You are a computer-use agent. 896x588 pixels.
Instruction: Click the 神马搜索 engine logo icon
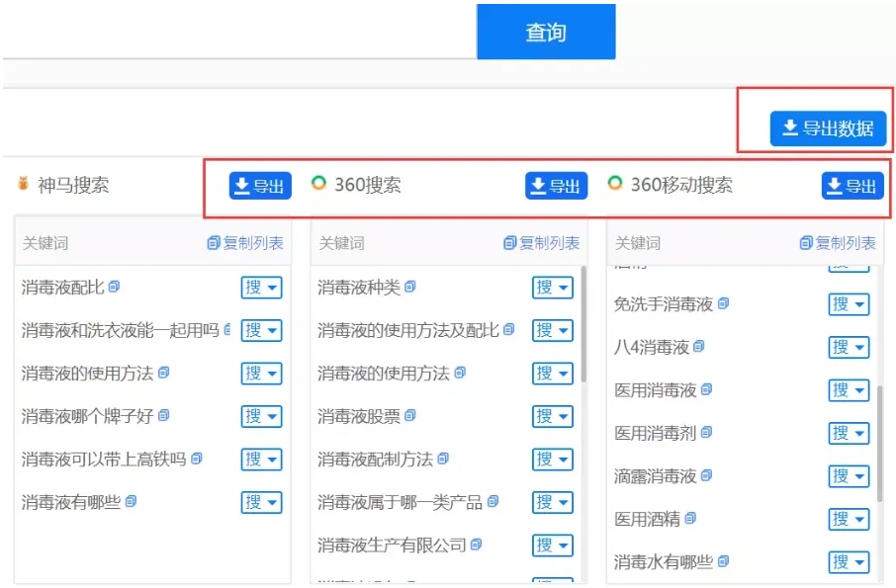point(24,183)
